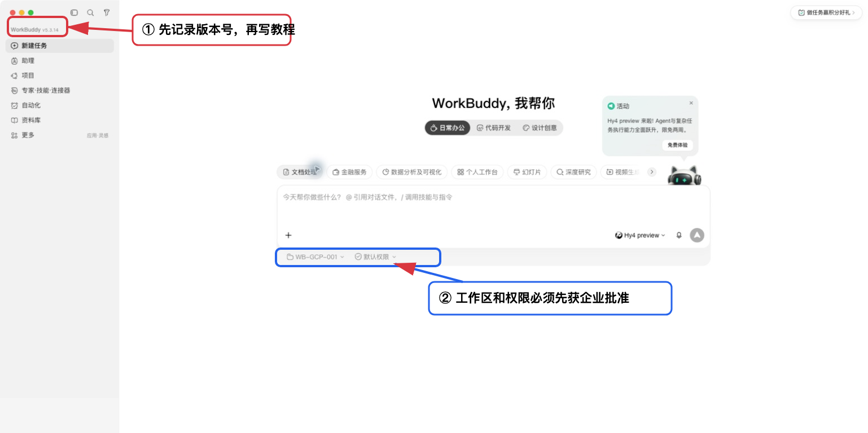
Task: Switch to the 日常办公 mode tab
Action: click(x=448, y=128)
